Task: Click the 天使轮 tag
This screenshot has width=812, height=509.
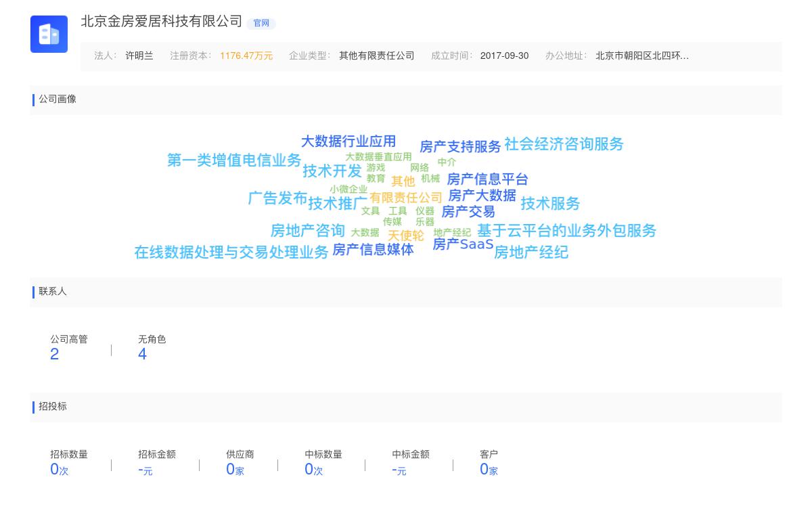Action: click(x=406, y=236)
